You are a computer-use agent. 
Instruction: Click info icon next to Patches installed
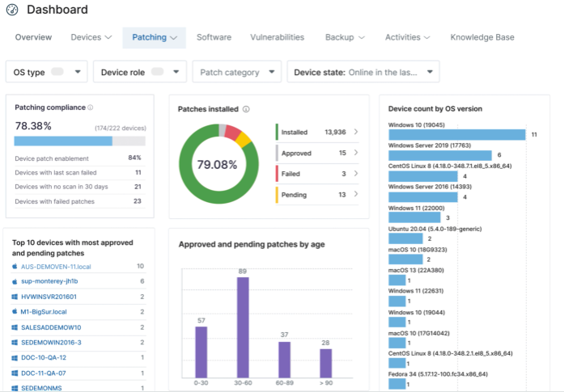tap(246, 109)
